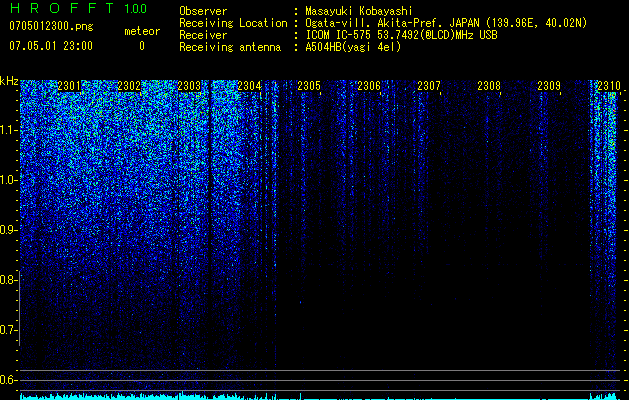Click time marker 2308
Image resolution: width=629 pixels, height=400 pixels.
pos(489,86)
